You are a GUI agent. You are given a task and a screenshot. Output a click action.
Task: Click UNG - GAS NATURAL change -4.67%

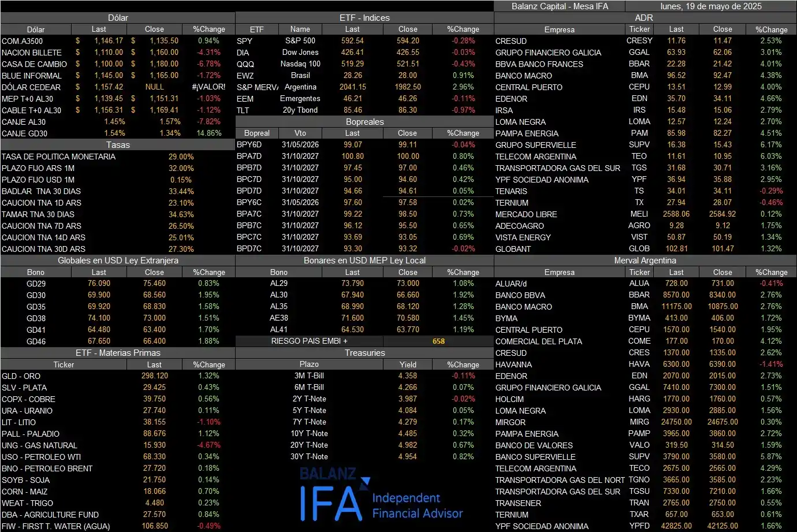click(208, 445)
